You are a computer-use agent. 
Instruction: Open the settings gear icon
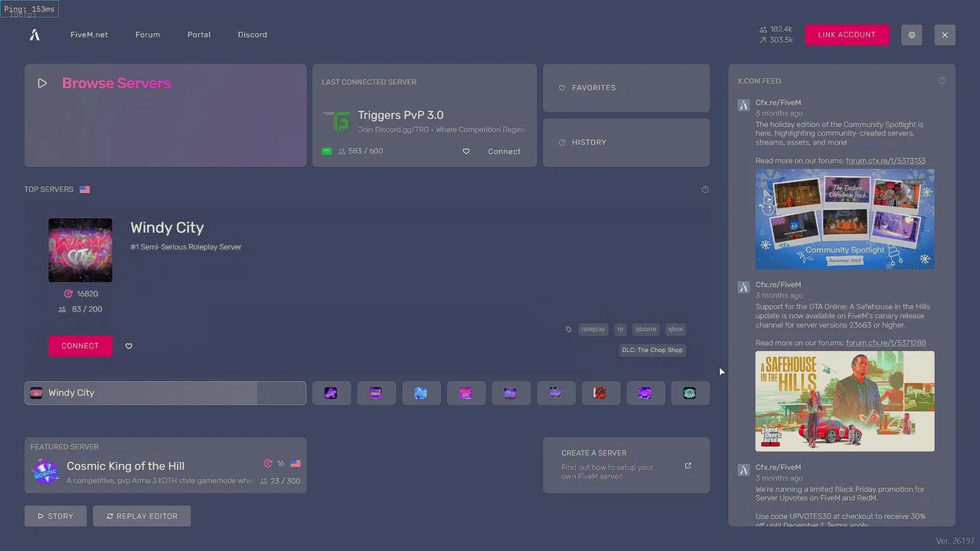click(x=911, y=34)
